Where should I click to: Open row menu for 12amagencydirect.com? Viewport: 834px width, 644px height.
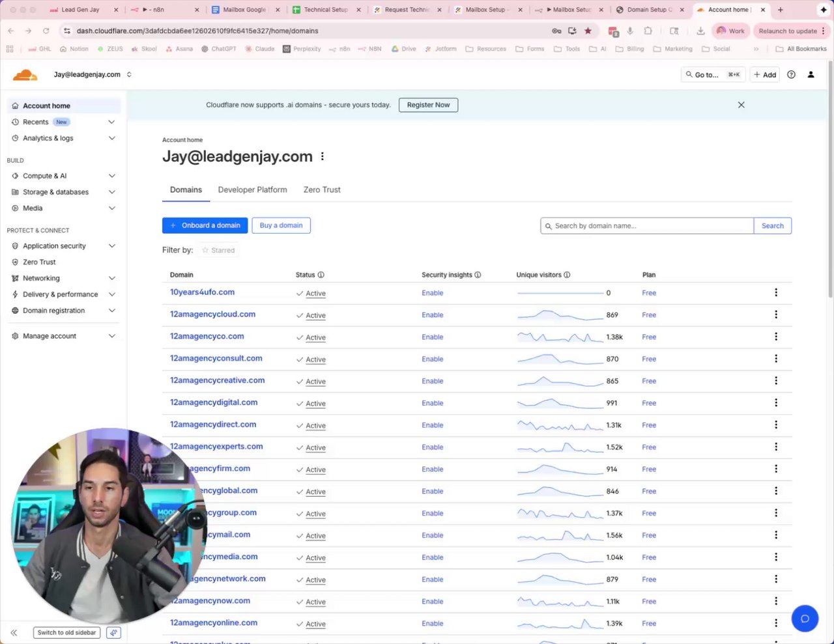[x=776, y=425]
